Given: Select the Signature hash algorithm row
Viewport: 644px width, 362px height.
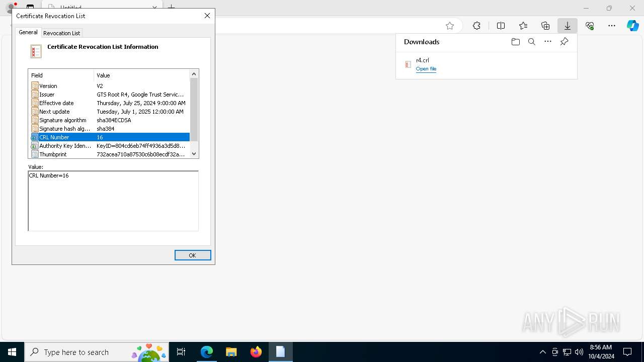Looking at the screenshot, I should point(110,129).
